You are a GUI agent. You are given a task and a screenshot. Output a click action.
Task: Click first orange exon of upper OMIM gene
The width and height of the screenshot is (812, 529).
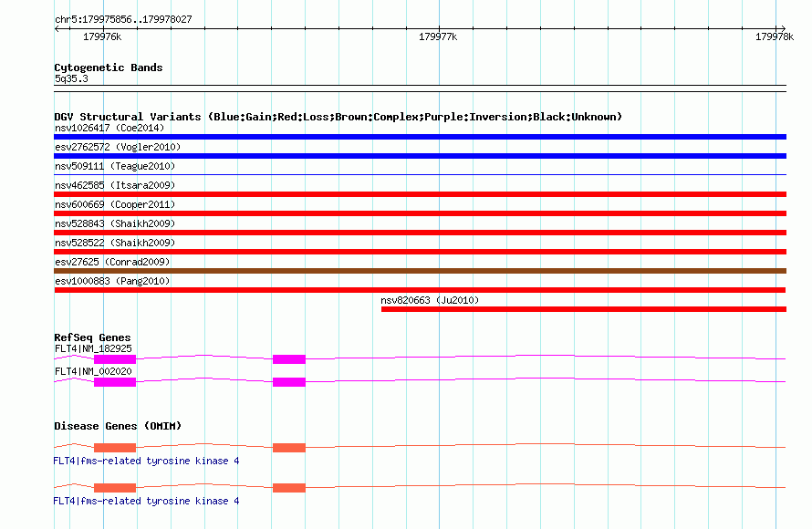pyautogui.click(x=115, y=448)
